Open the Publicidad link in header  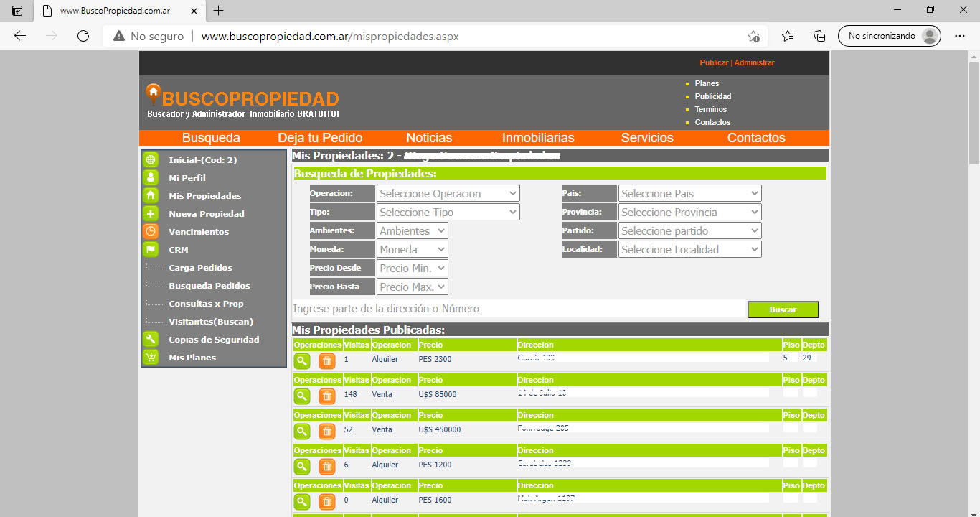pyautogui.click(x=713, y=96)
